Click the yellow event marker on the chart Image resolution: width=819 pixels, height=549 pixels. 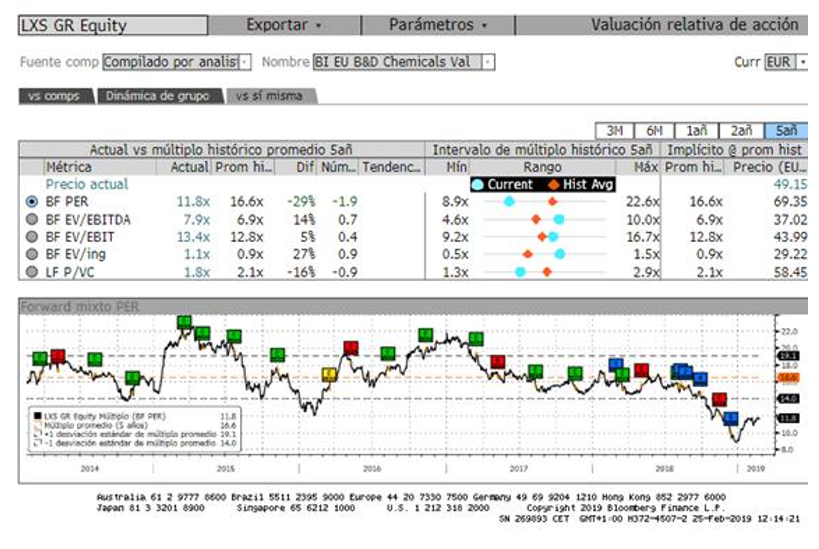pyautogui.click(x=329, y=374)
